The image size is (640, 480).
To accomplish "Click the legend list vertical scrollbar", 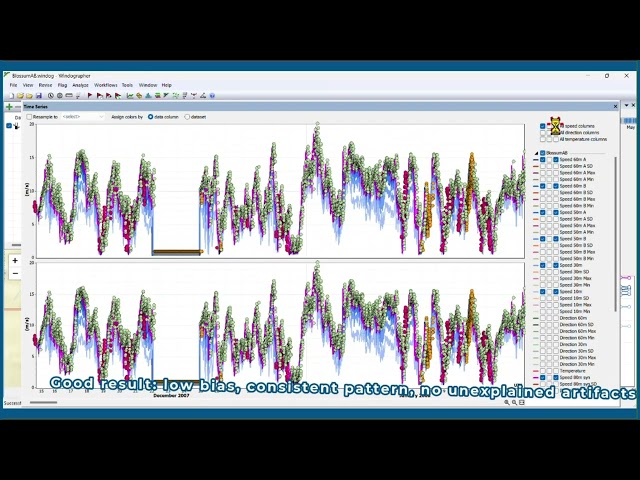I will [x=615, y=234].
